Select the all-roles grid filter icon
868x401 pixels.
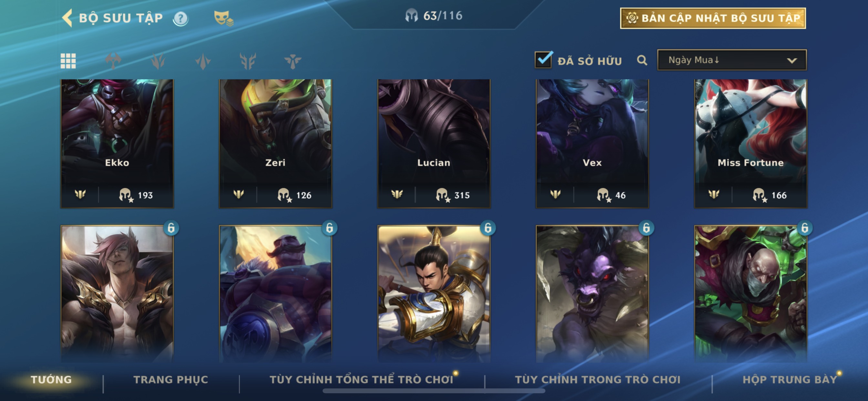click(x=68, y=61)
